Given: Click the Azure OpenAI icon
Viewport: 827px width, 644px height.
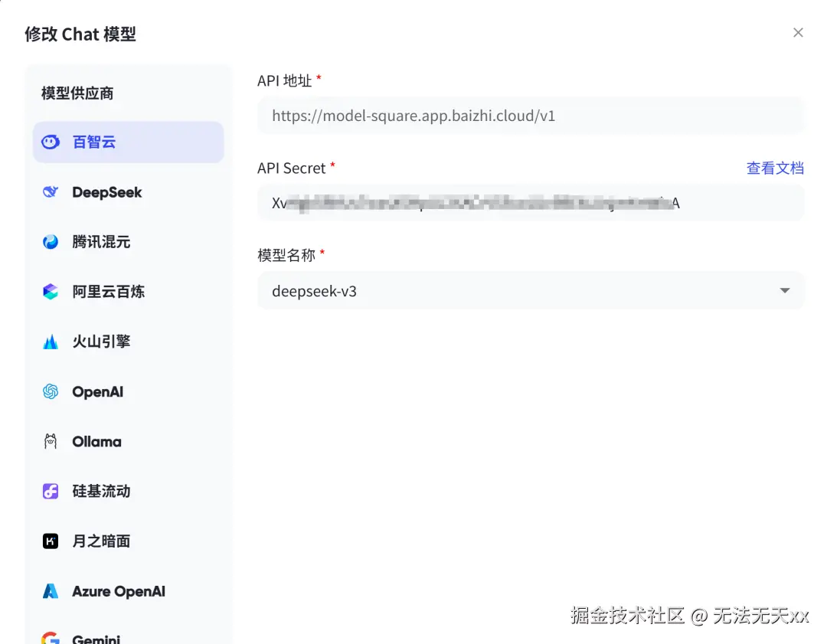Looking at the screenshot, I should [51, 590].
